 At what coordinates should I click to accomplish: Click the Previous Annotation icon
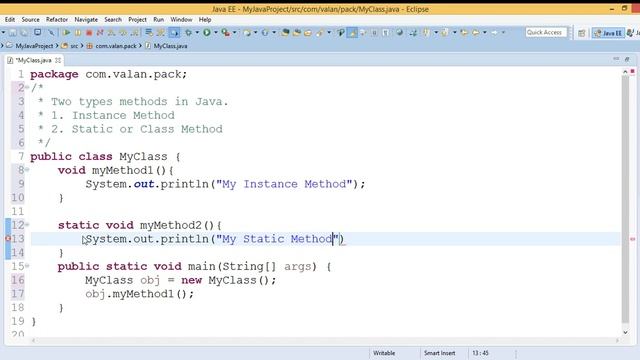pos(444,32)
